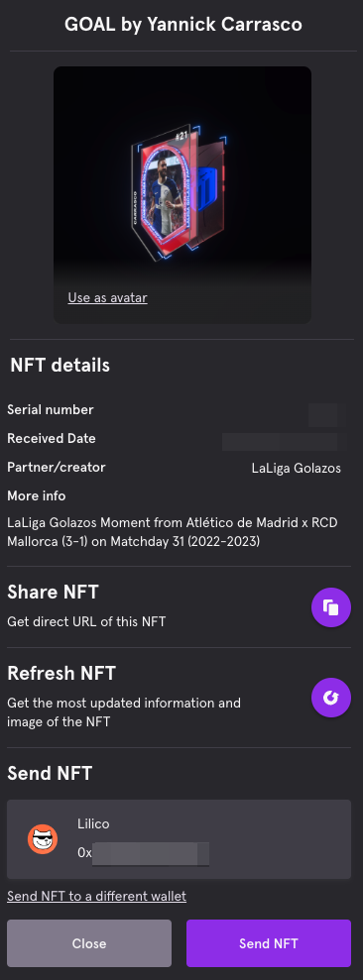This screenshot has width=363, height=980.
Task: Click the LaLiga Golazos partner name
Action: [x=296, y=468]
